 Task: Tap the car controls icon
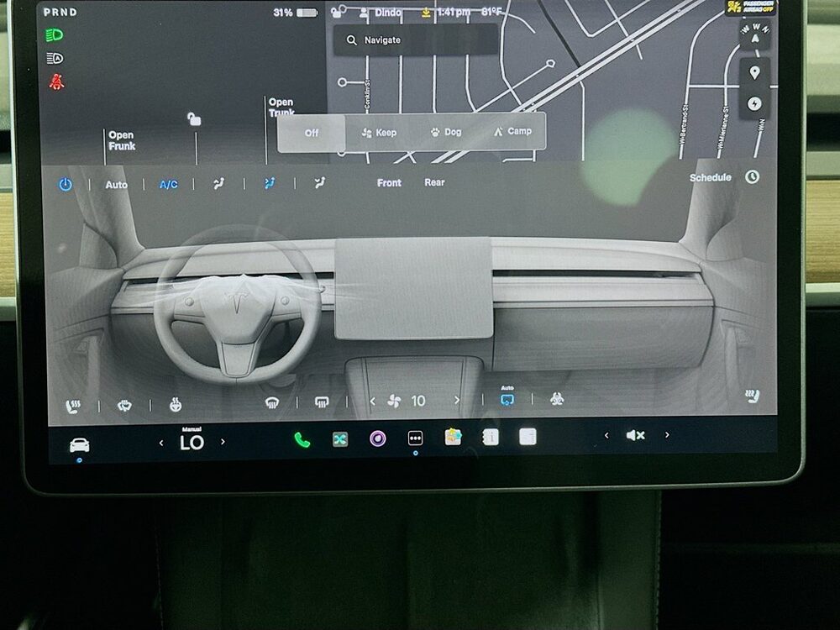(x=80, y=445)
